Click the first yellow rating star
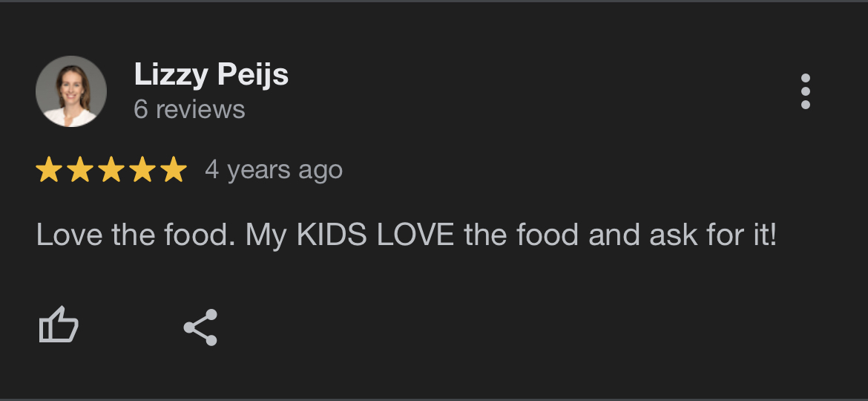Viewport: 868px width, 401px height. [49, 170]
